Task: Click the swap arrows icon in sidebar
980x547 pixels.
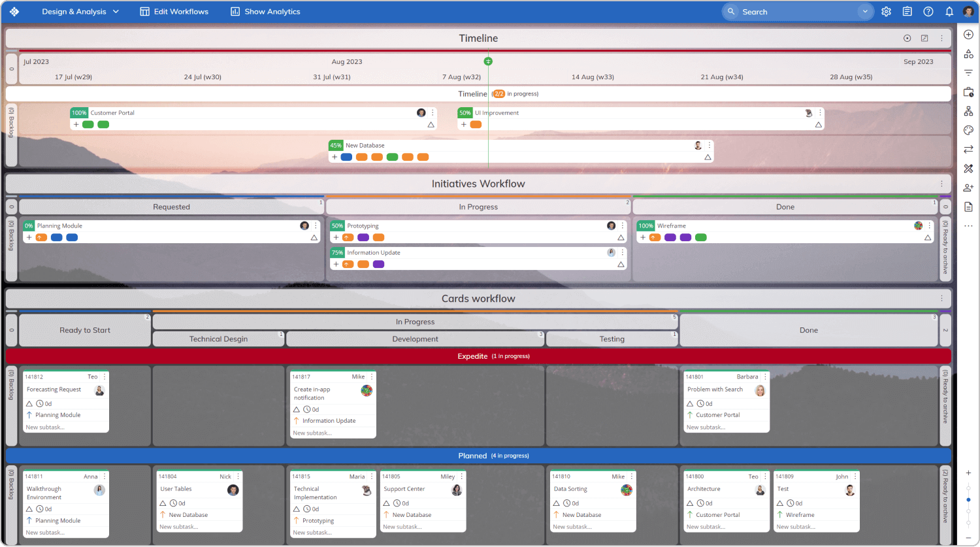Action: point(968,150)
